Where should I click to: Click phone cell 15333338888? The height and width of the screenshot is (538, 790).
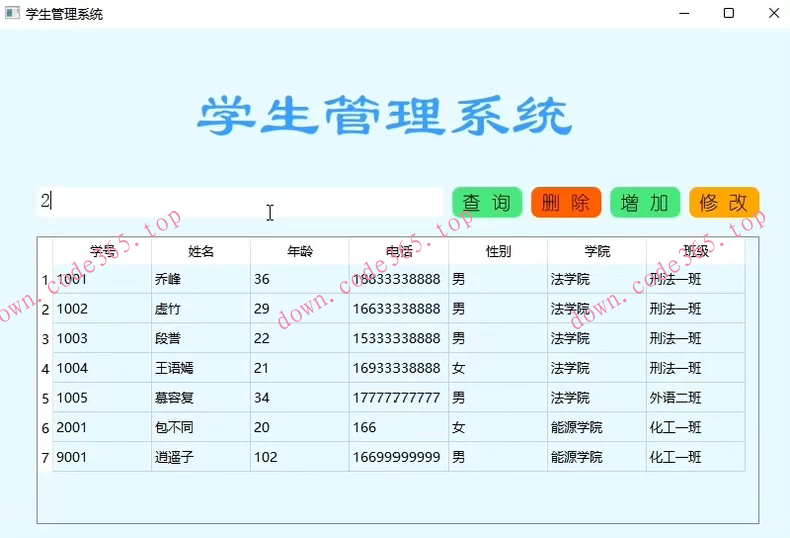tap(399, 339)
